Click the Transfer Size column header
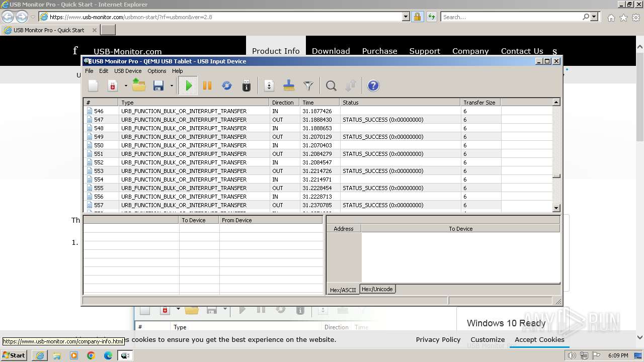Image resolution: width=644 pixels, height=362 pixels. (x=480, y=103)
